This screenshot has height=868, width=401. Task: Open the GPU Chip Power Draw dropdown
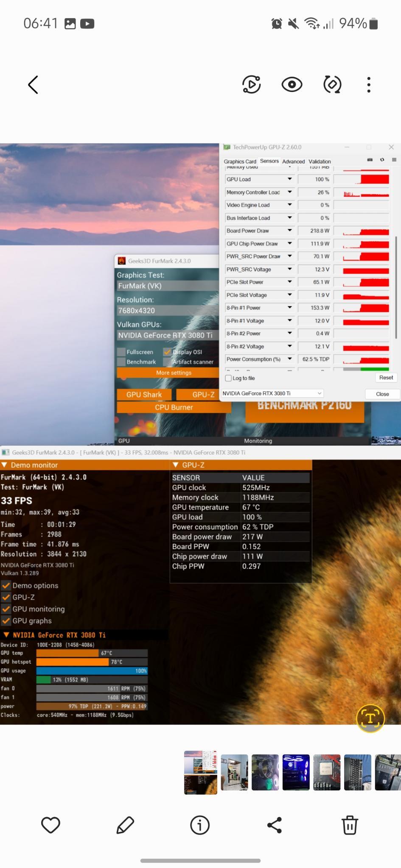click(290, 243)
